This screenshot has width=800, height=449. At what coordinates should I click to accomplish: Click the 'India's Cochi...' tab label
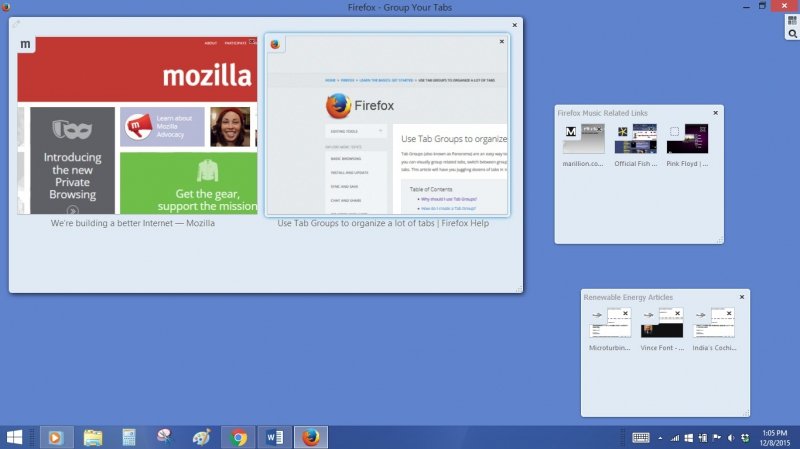pyautogui.click(x=714, y=348)
